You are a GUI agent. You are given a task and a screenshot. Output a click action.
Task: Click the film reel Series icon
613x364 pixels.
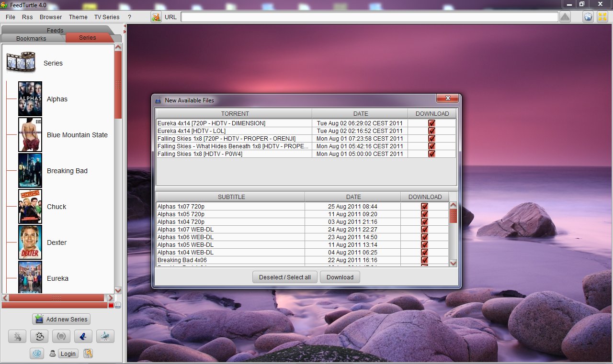21,63
